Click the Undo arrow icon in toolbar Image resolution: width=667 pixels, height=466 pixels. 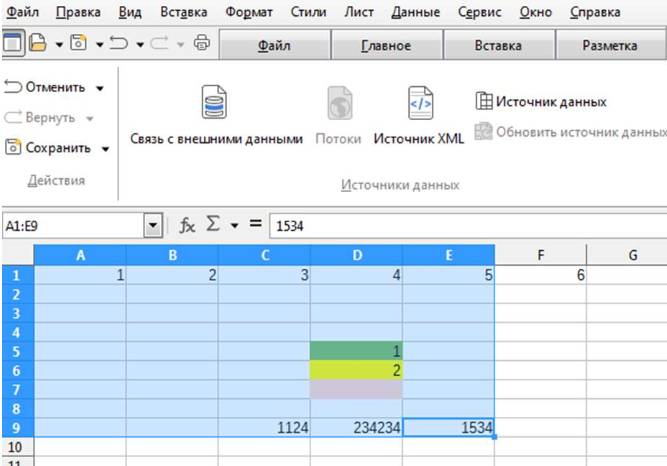[119, 43]
